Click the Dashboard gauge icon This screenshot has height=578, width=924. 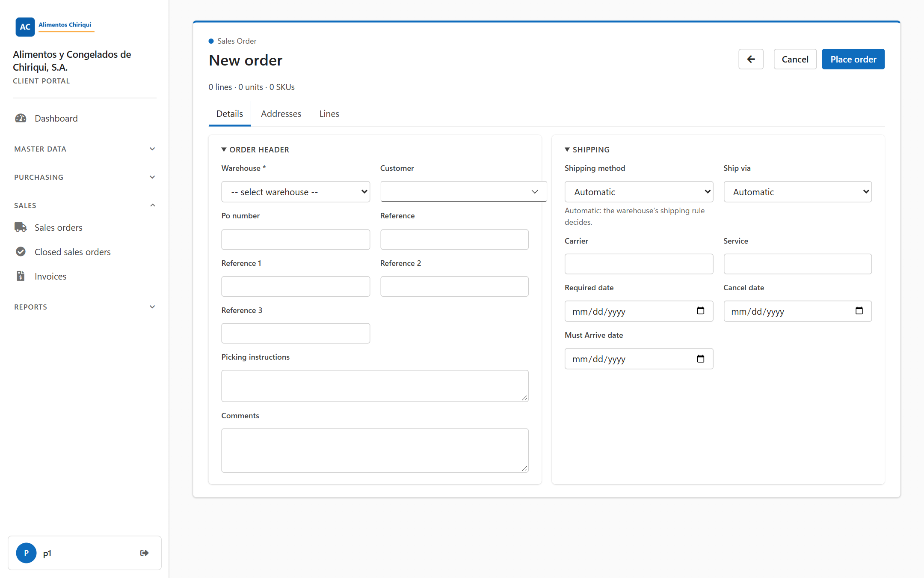21,118
